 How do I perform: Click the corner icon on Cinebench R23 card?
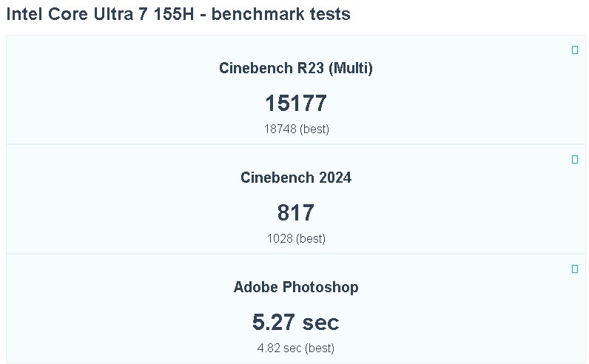pyautogui.click(x=575, y=50)
